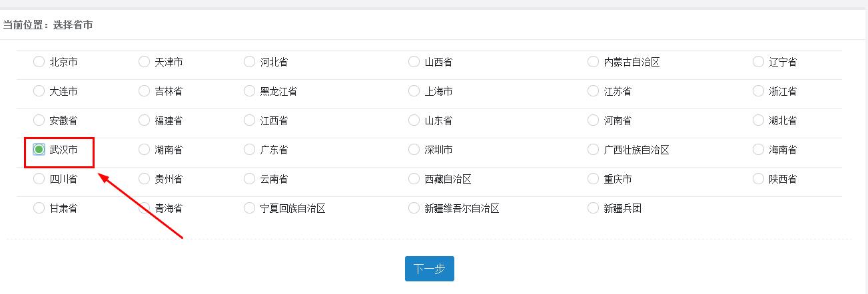The width and height of the screenshot is (868, 294).
Task: Click the selected 武汉市 radio button
Action: (39, 150)
